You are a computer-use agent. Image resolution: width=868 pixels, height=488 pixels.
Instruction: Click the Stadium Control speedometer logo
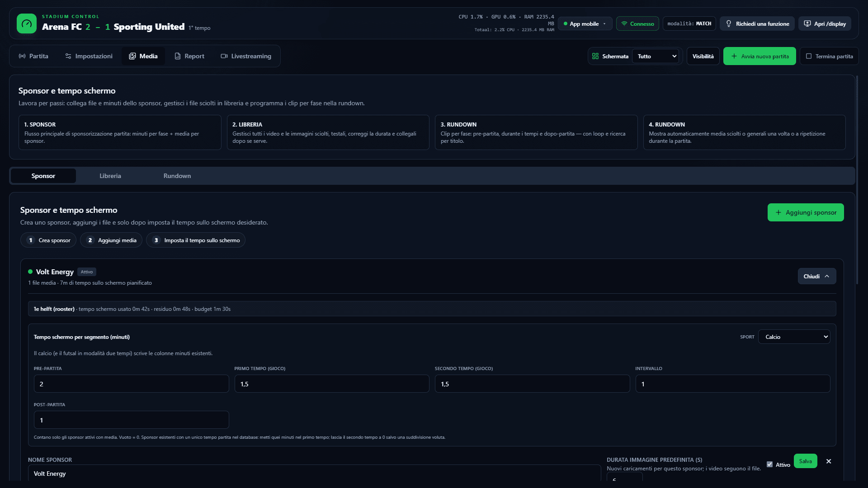pos(27,23)
